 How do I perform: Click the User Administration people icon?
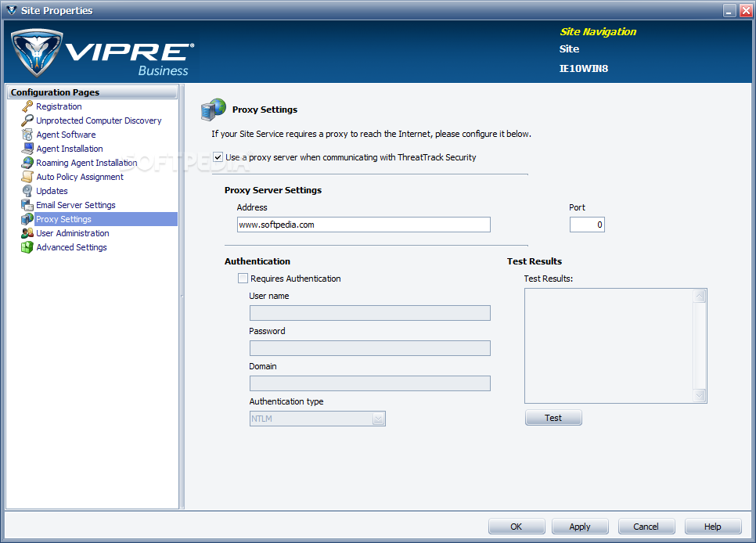(27, 233)
